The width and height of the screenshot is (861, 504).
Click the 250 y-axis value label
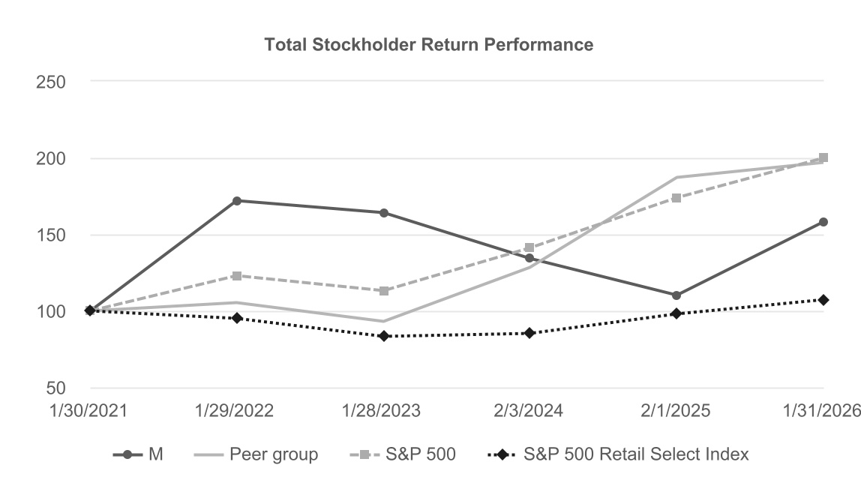pyautogui.click(x=51, y=82)
